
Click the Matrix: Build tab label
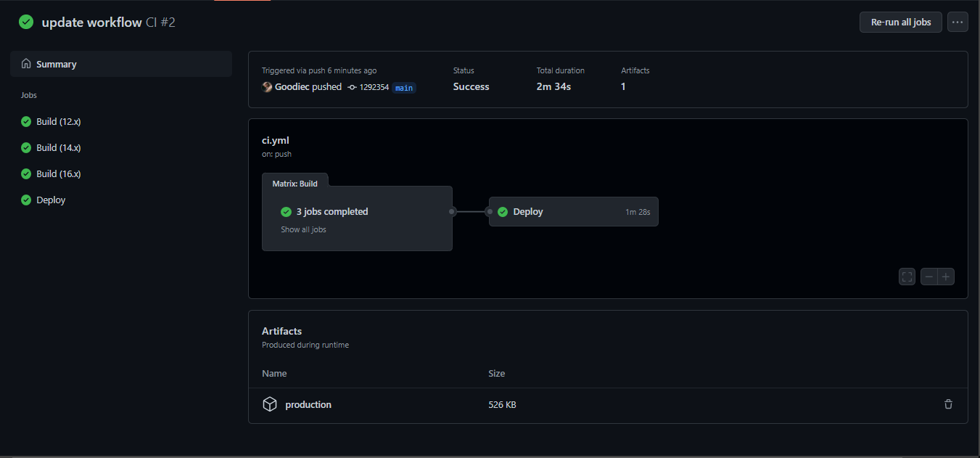[x=295, y=184]
